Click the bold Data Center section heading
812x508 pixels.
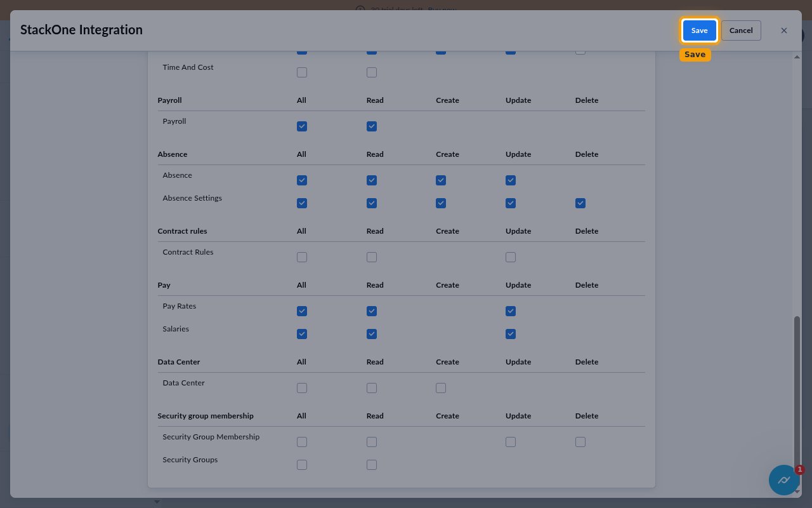coord(179,362)
